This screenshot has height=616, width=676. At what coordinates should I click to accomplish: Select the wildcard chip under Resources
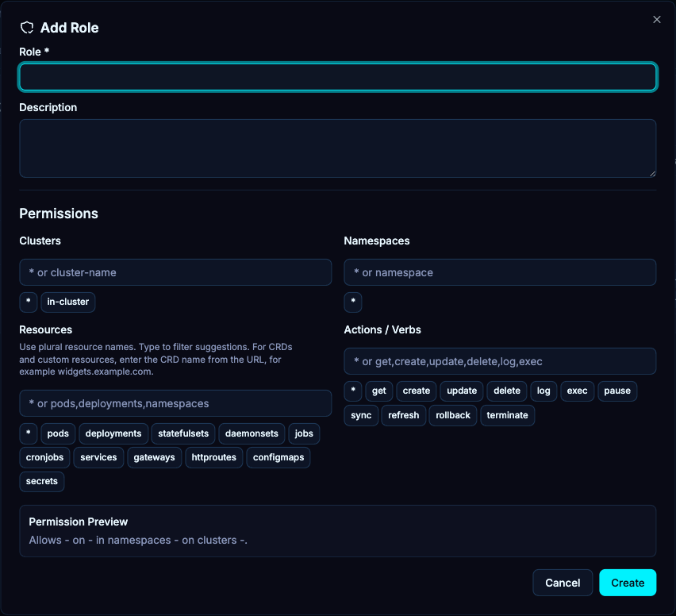tap(29, 433)
